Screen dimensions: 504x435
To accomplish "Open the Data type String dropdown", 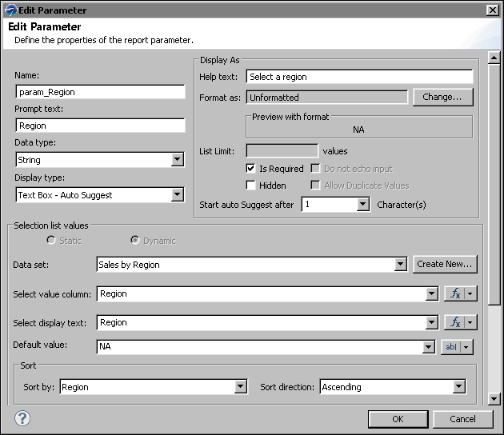I will point(177,159).
